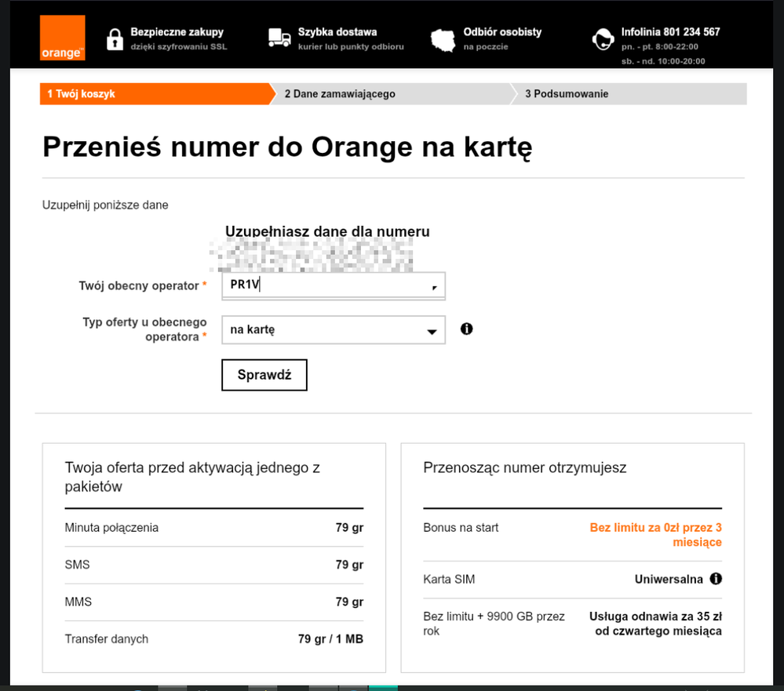Go to step 1 Twój koszyk
This screenshot has height=691, width=784.
coord(155,94)
